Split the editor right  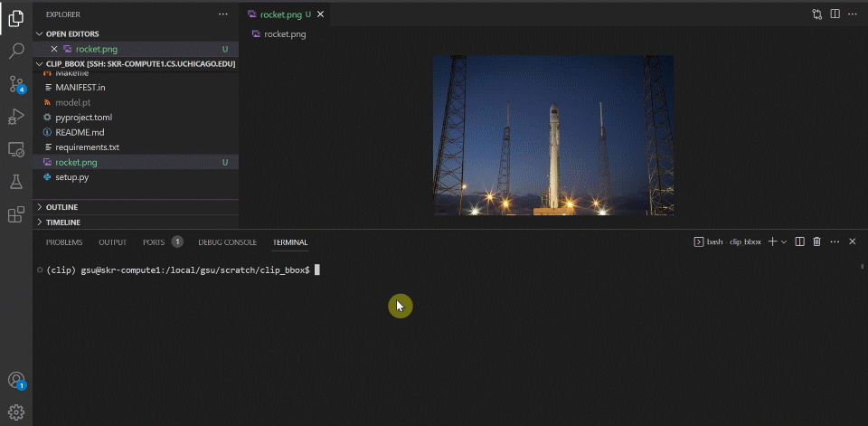point(835,14)
